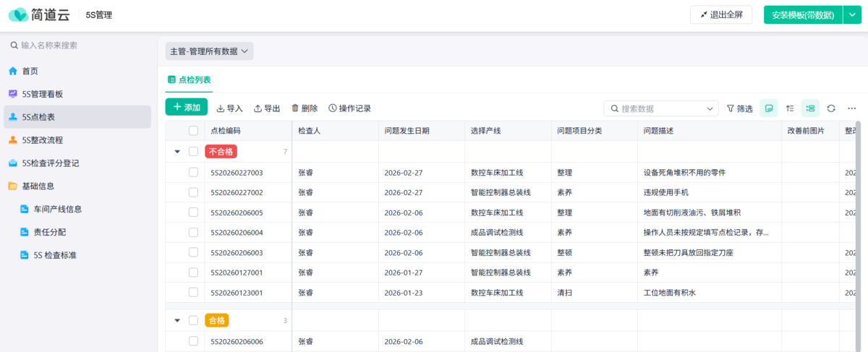Screen dimensions: 868x352
Task: Tick checkbox for record 5S20260227003
Action: 193,173
